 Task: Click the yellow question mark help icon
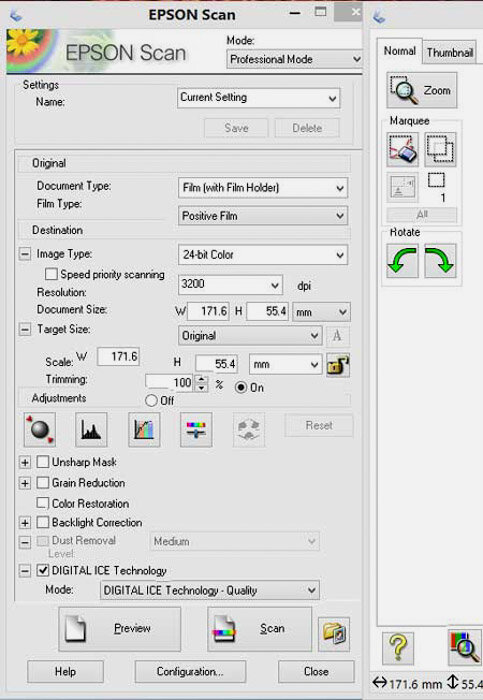(x=398, y=648)
